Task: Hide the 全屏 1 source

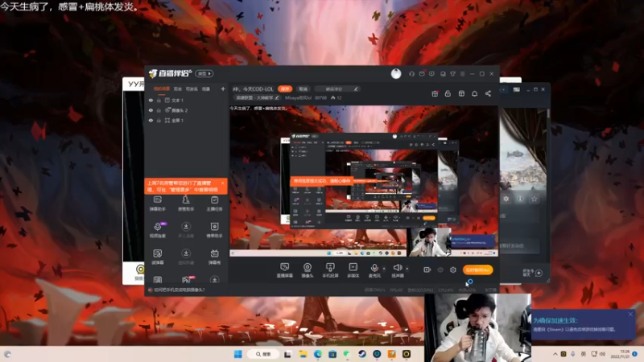Action: click(x=151, y=120)
